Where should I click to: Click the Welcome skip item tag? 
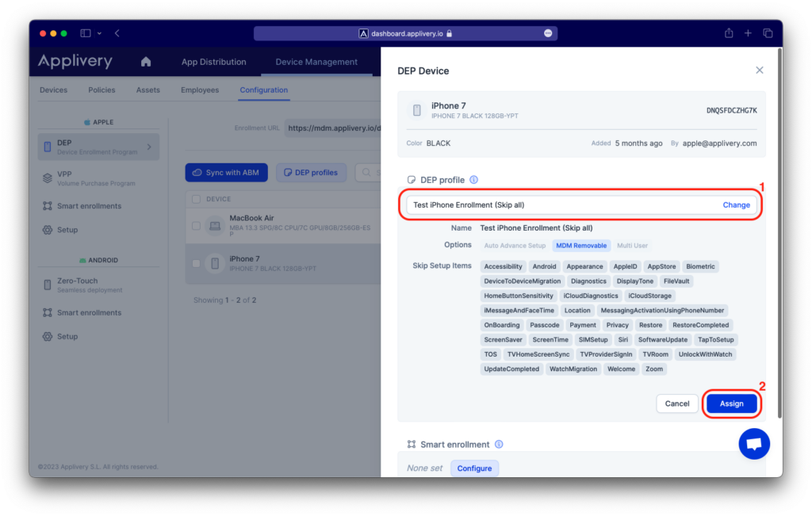click(621, 369)
